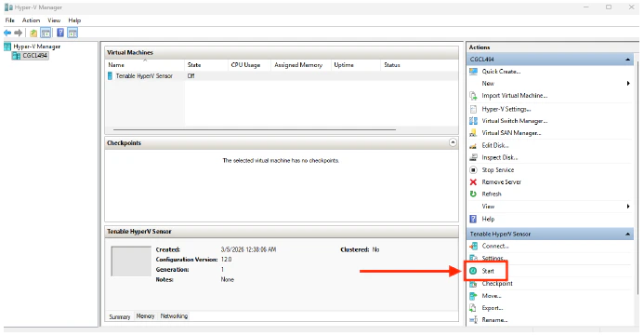Sort by CPU Usage column header
The image size is (644, 335).
tap(250, 65)
